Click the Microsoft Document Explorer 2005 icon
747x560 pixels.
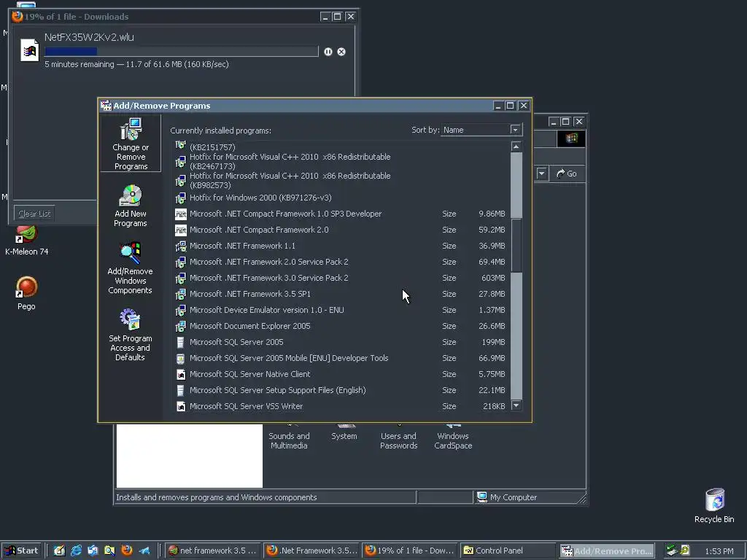181,326
